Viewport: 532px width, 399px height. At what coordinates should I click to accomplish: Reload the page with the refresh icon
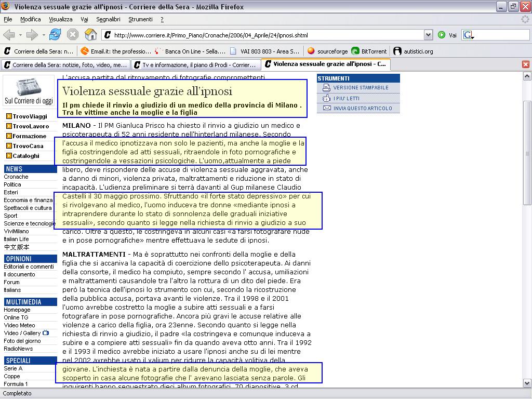pyautogui.click(x=55, y=35)
